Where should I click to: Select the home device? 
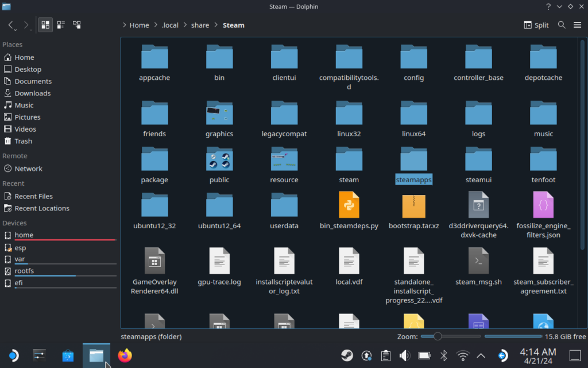59,235
